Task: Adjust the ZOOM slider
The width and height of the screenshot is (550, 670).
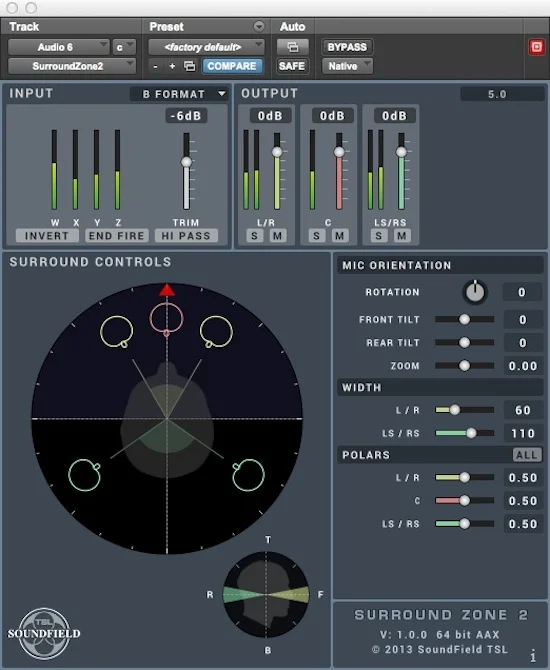Action: click(465, 366)
